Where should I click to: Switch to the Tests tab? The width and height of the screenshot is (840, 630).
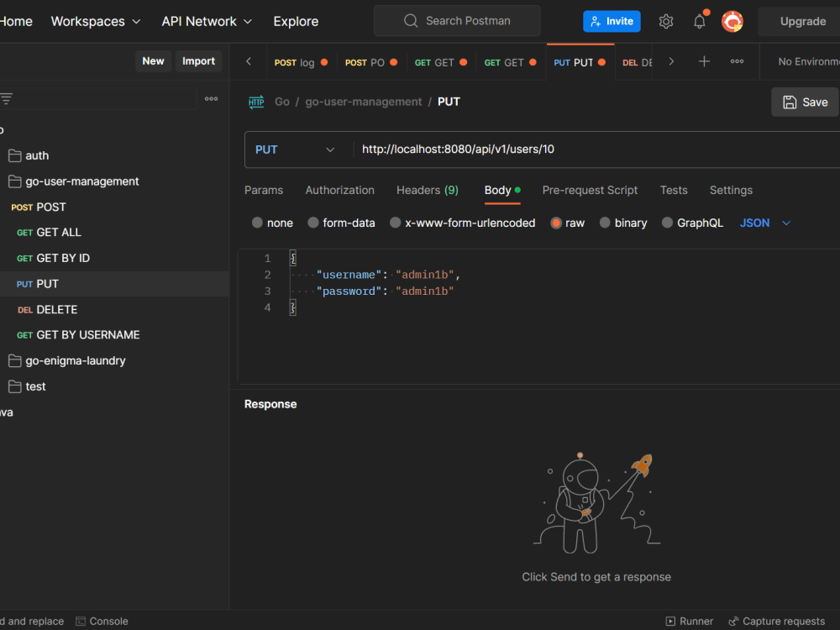(674, 190)
